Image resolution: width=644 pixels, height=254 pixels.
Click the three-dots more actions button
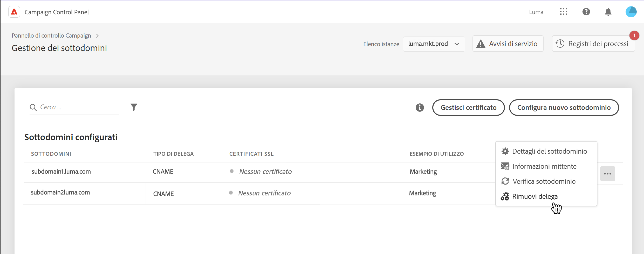(607, 174)
